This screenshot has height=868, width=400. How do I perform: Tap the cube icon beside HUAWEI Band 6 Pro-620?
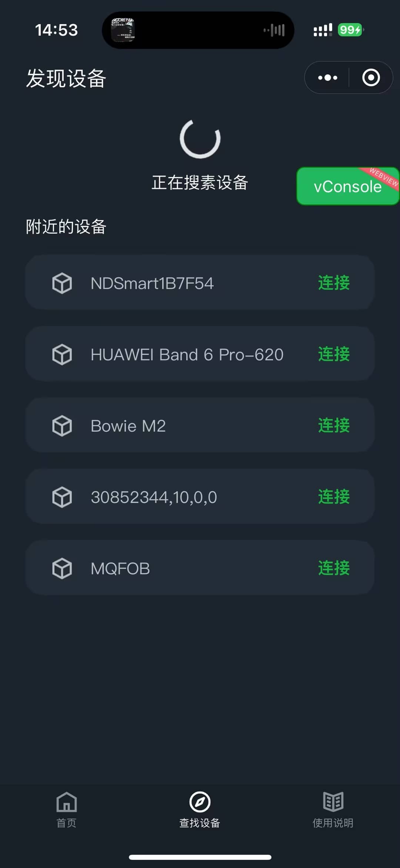pos(62,354)
